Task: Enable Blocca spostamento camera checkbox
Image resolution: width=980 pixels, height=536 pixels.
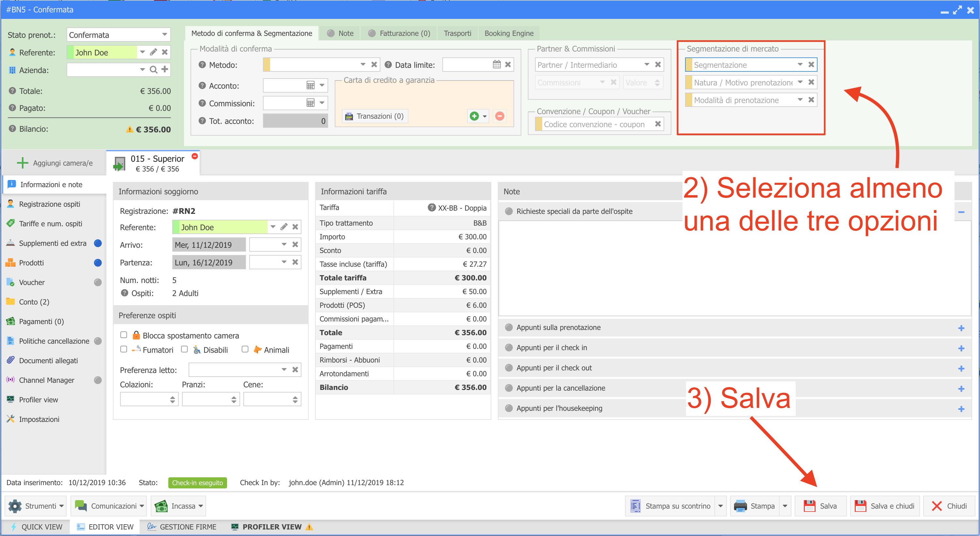Action: (124, 335)
